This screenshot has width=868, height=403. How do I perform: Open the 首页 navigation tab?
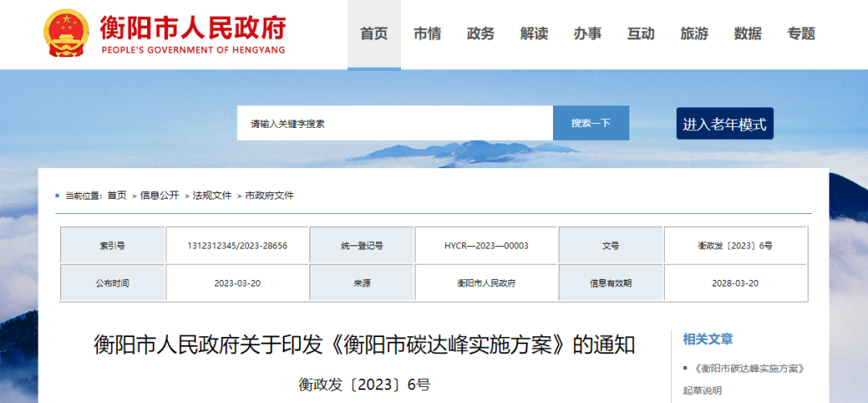[x=375, y=35]
